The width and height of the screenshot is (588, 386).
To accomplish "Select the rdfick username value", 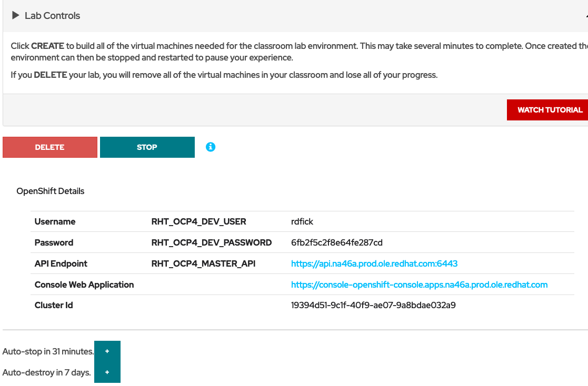I will [x=302, y=221].
